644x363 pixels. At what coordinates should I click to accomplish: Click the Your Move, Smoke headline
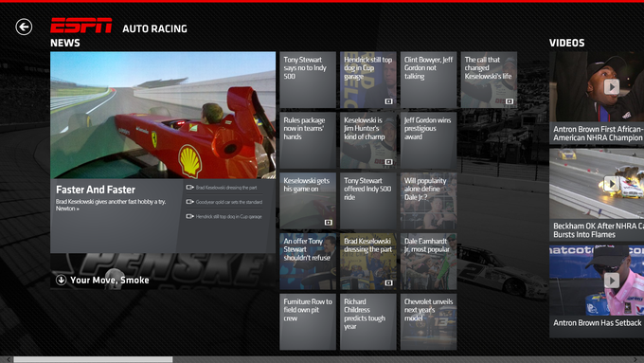(x=110, y=280)
